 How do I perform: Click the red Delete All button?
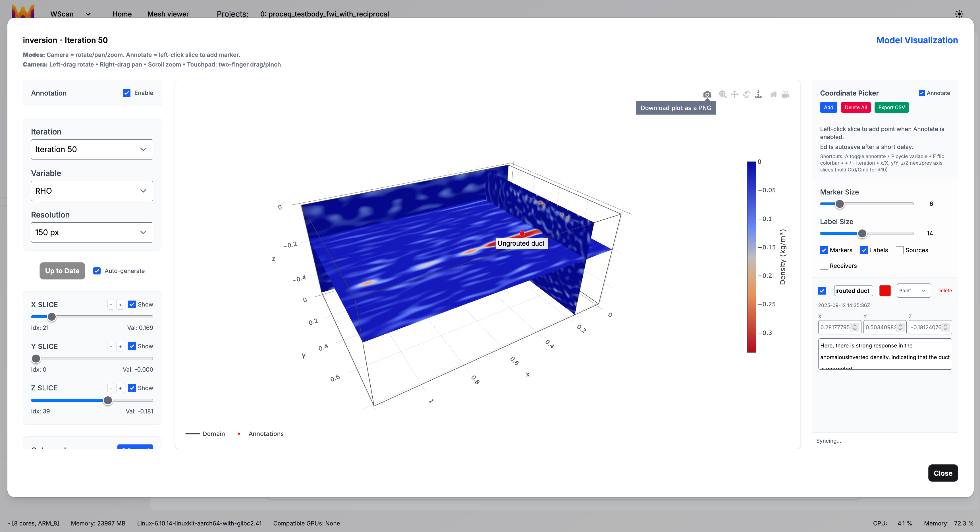(855, 107)
